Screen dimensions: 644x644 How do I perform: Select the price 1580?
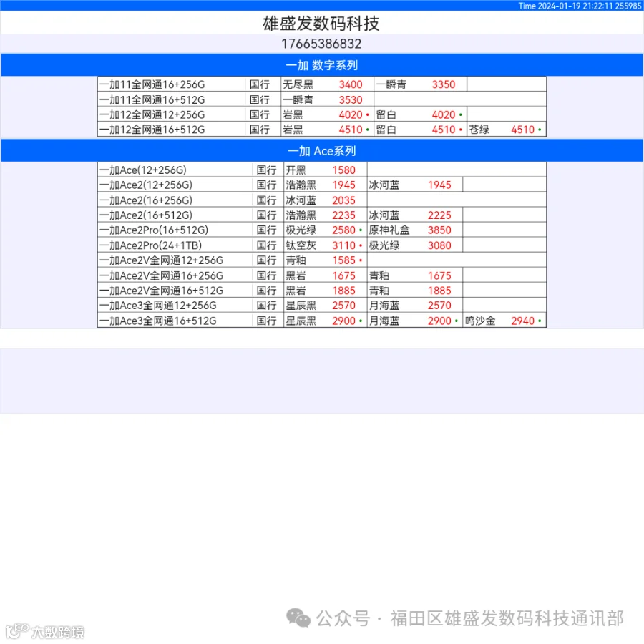click(x=343, y=170)
